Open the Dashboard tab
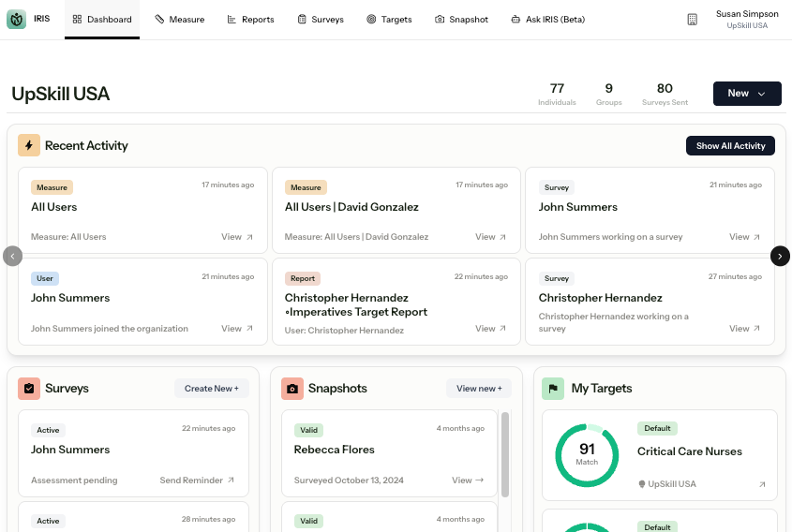Image resolution: width=792 pixels, height=532 pixels. (102, 19)
